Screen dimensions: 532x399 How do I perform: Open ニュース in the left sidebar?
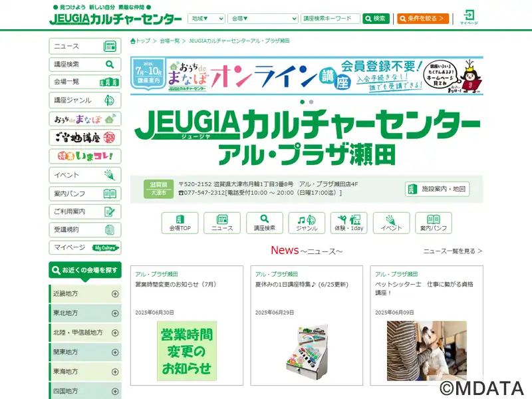click(85, 46)
